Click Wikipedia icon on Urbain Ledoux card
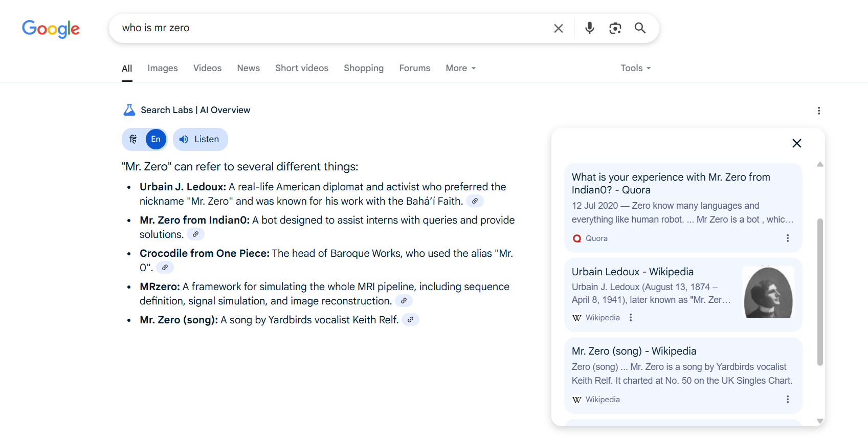Screen dimensions: 868x439 tap(577, 318)
